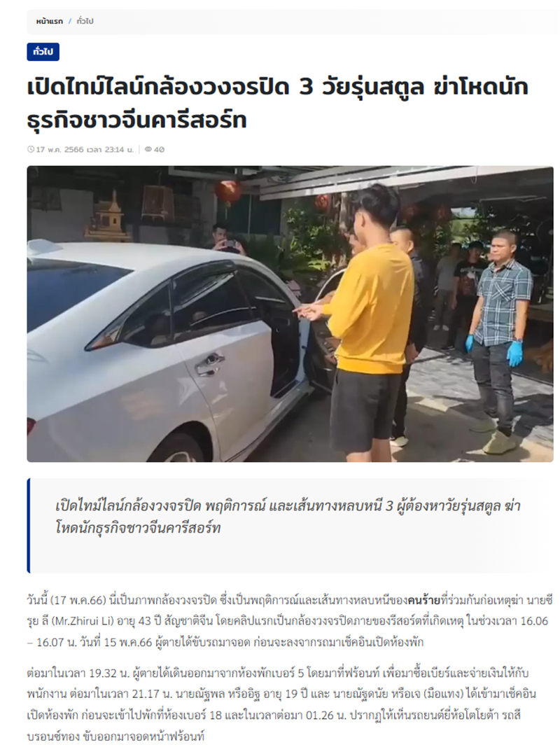This screenshot has height=747, width=560.
Task: Click the red lantern in the photo
Action: pos(228,190)
